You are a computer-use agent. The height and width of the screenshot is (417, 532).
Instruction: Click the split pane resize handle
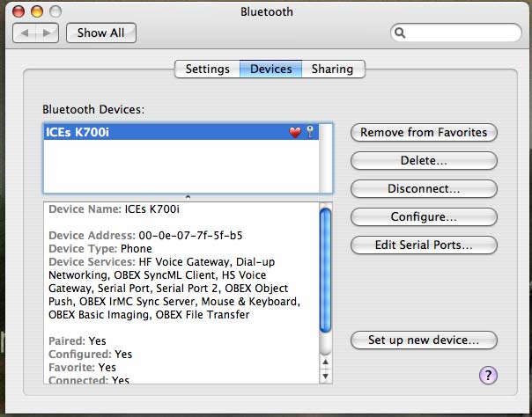[188, 197]
